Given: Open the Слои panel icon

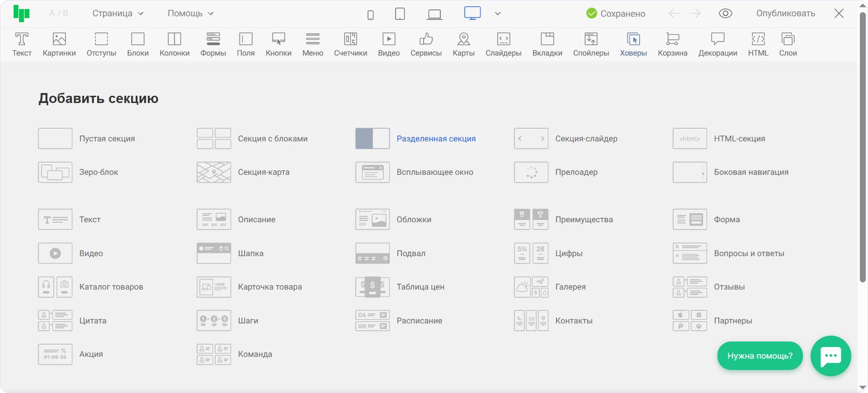Looking at the screenshot, I should coord(788,44).
